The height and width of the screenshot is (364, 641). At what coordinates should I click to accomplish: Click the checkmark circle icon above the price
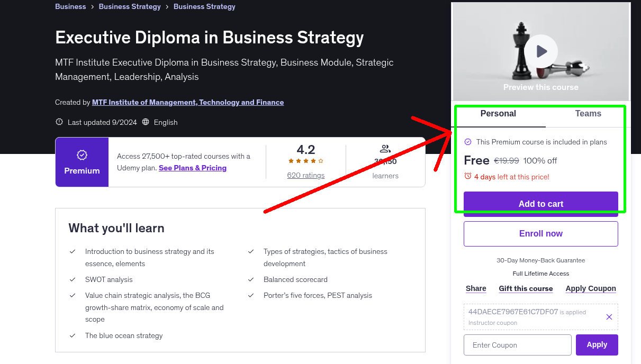468,142
